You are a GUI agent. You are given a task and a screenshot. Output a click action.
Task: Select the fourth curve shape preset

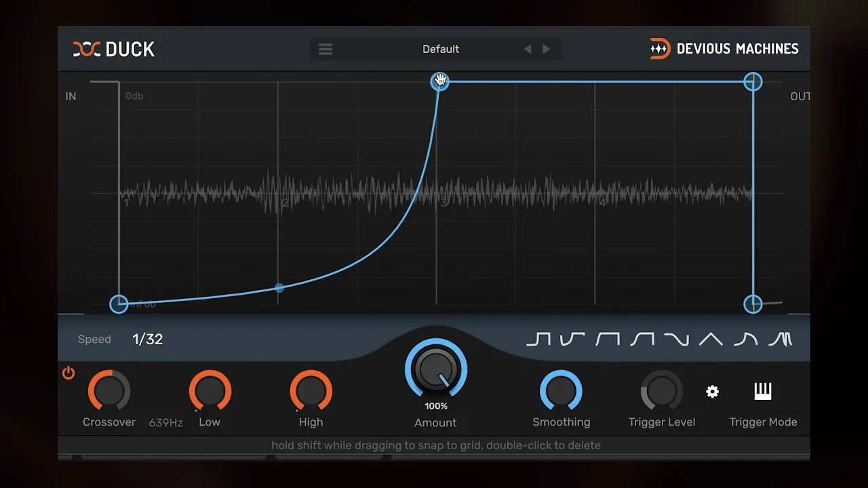(x=642, y=339)
